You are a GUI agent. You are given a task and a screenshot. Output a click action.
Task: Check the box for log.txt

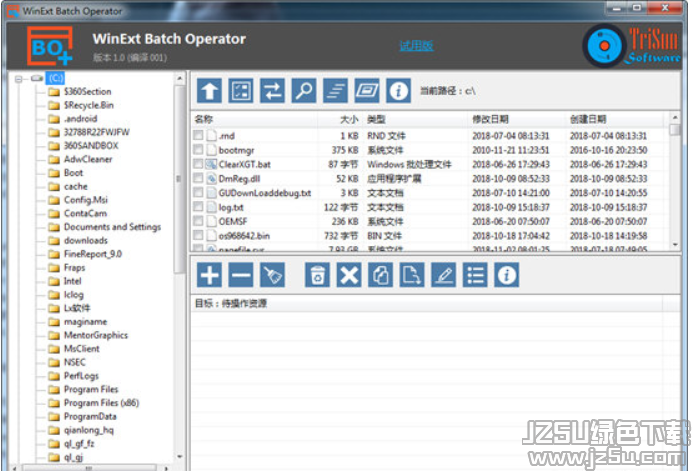pyautogui.click(x=198, y=207)
